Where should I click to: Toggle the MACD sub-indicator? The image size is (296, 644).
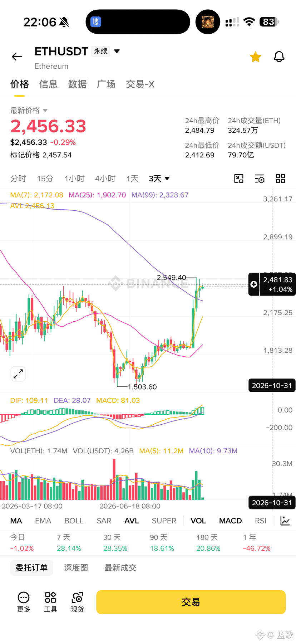click(x=231, y=521)
